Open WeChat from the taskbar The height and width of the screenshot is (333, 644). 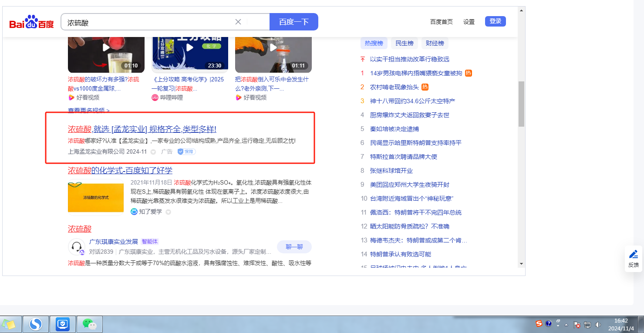(x=89, y=324)
